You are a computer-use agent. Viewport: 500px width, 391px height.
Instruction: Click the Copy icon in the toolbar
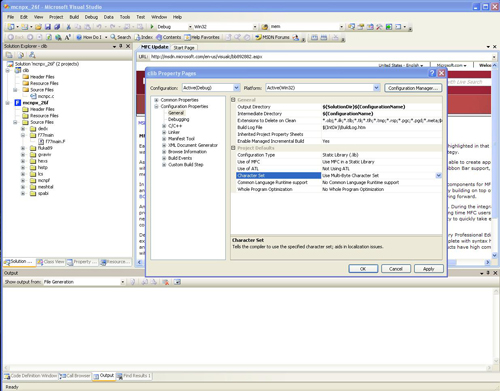click(x=78, y=27)
